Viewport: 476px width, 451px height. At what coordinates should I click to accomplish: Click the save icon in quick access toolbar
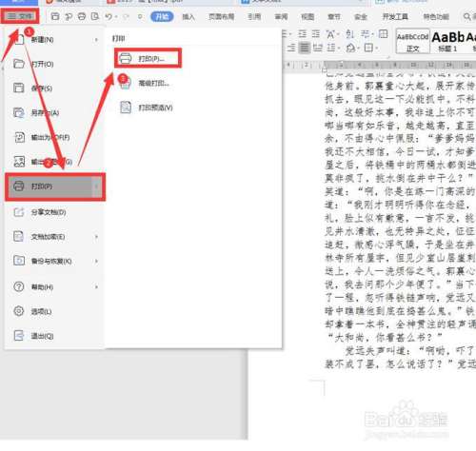click(x=55, y=16)
